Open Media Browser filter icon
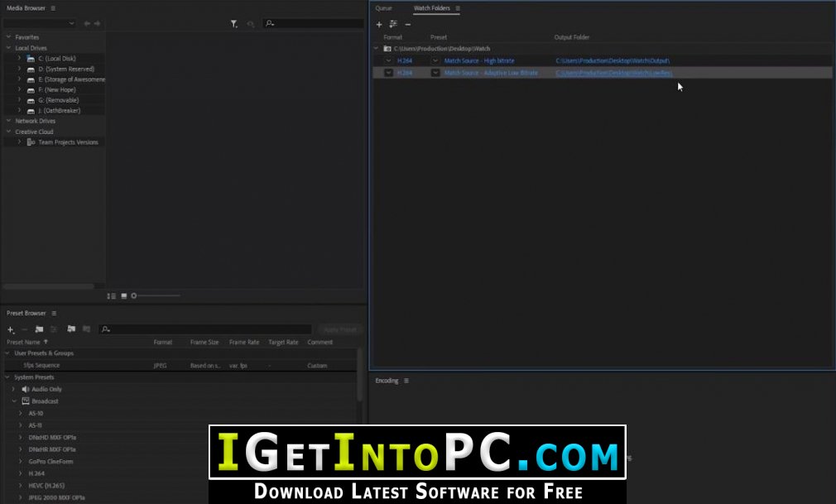The height and width of the screenshot is (504, 836). pyautogui.click(x=233, y=24)
